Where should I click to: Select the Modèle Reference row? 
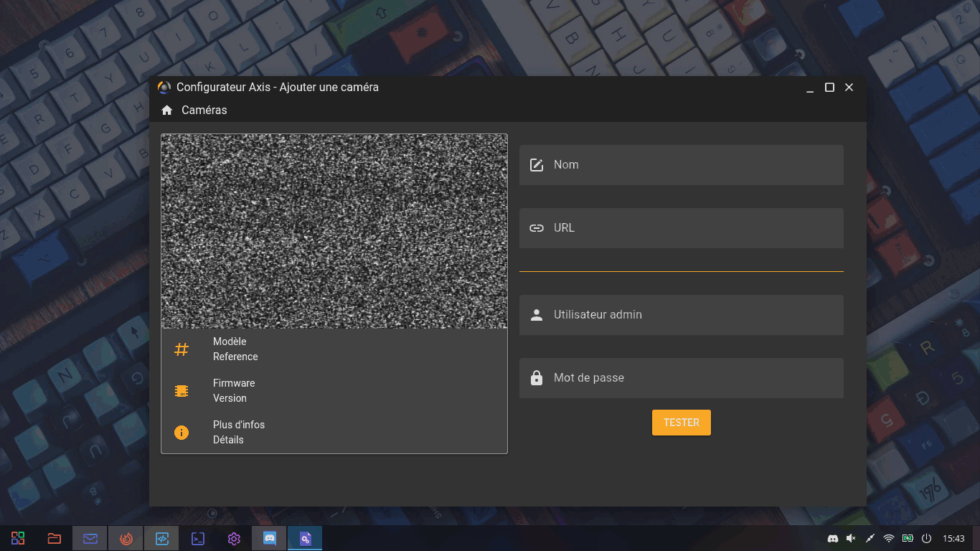[334, 349]
